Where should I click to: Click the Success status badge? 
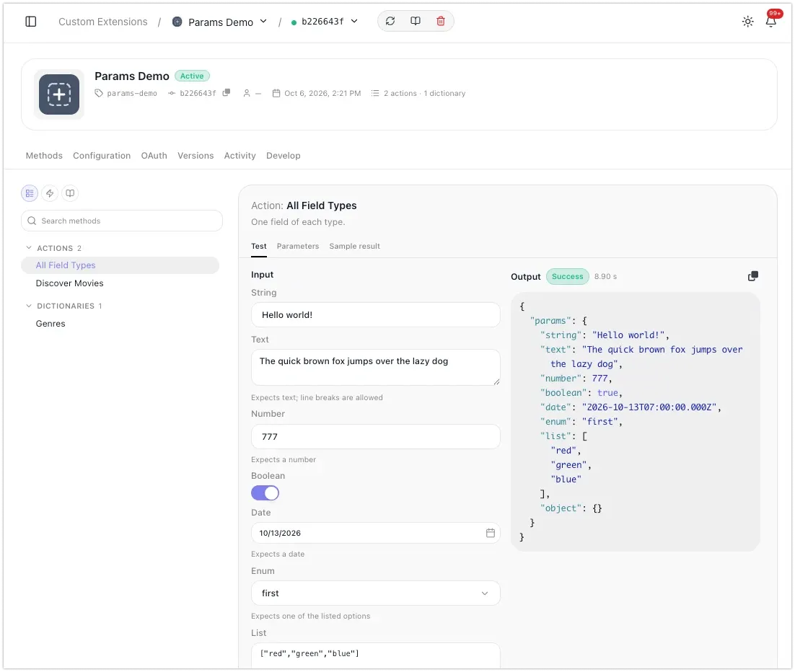(x=567, y=277)
